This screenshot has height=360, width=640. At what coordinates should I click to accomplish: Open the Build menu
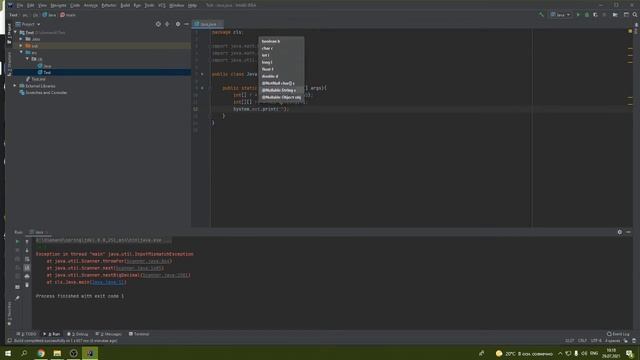125,5
